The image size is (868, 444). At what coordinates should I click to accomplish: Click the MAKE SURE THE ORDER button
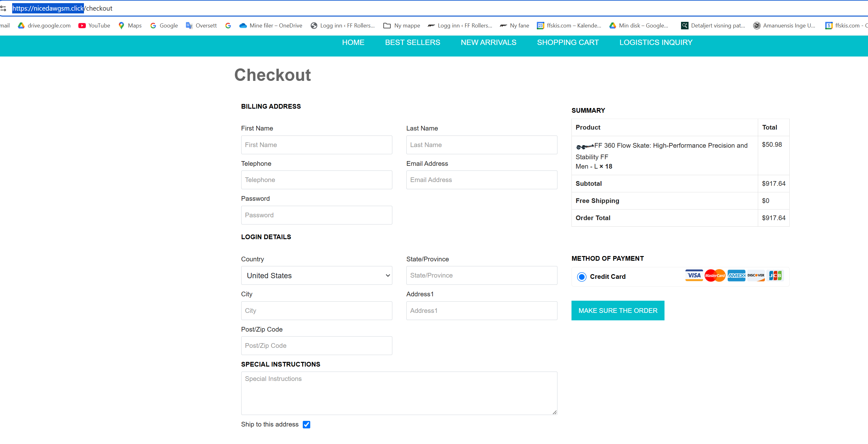pos(618,310)
